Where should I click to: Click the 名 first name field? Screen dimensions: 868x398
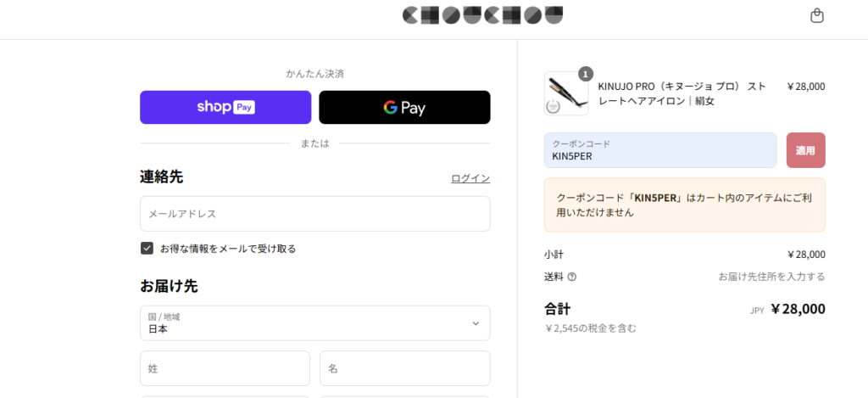(405, 368)
